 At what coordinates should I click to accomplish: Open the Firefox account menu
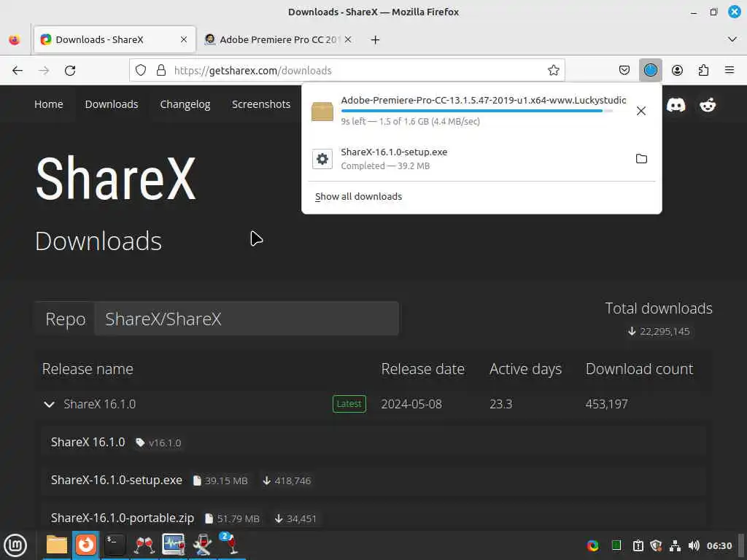[x=677, y=71]
